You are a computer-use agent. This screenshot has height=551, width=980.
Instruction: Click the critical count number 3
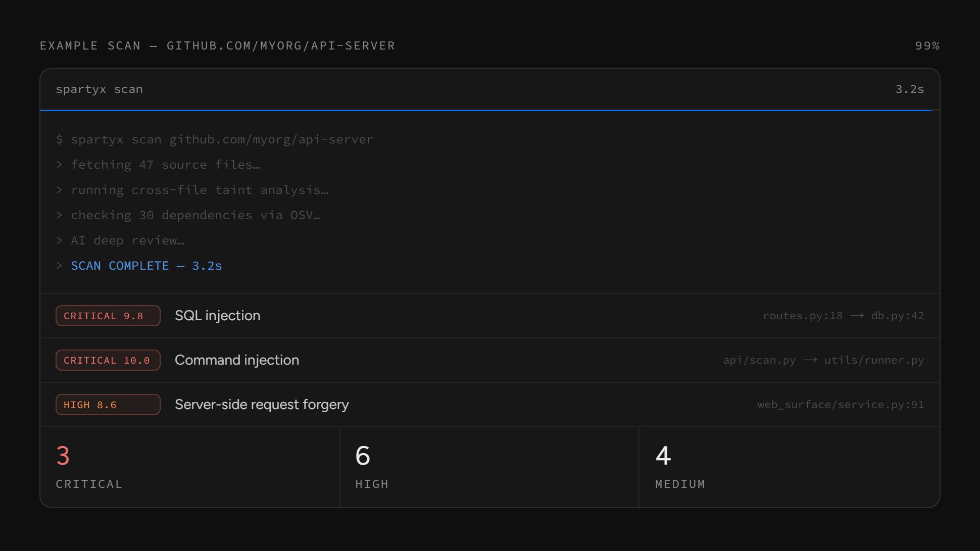click(63, 456)
